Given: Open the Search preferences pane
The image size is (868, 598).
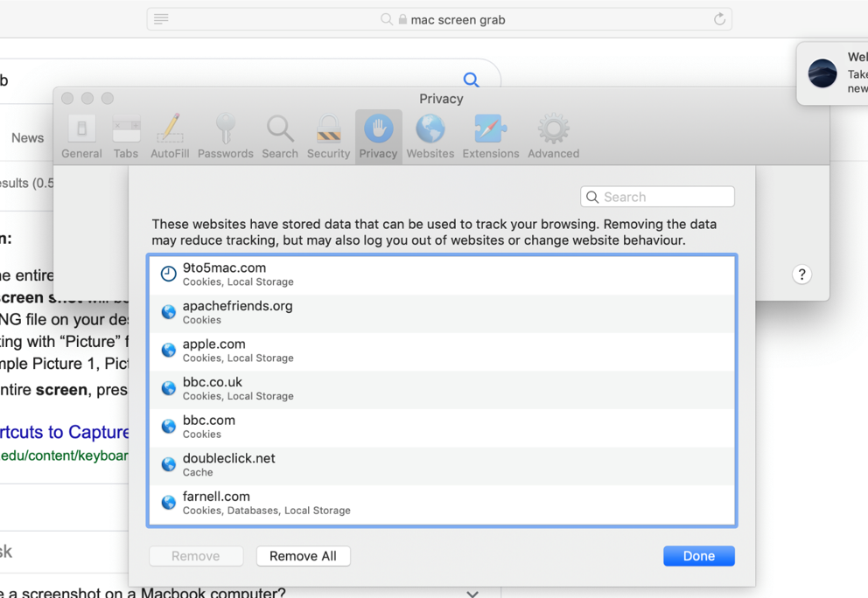Looking at the screenshot, I should (x=280, y=136).
